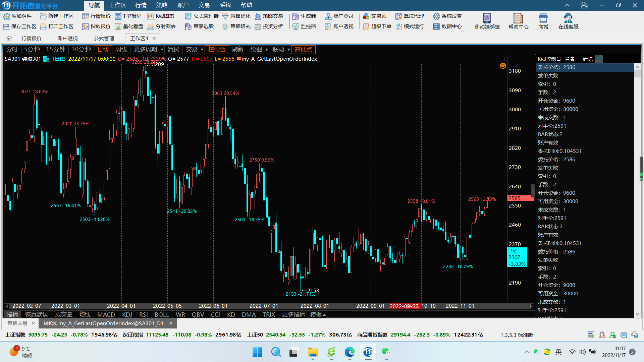Toggle 高低点 high-low markers
This screenshot has height=362, width=644.
click(x=303, y=49)
